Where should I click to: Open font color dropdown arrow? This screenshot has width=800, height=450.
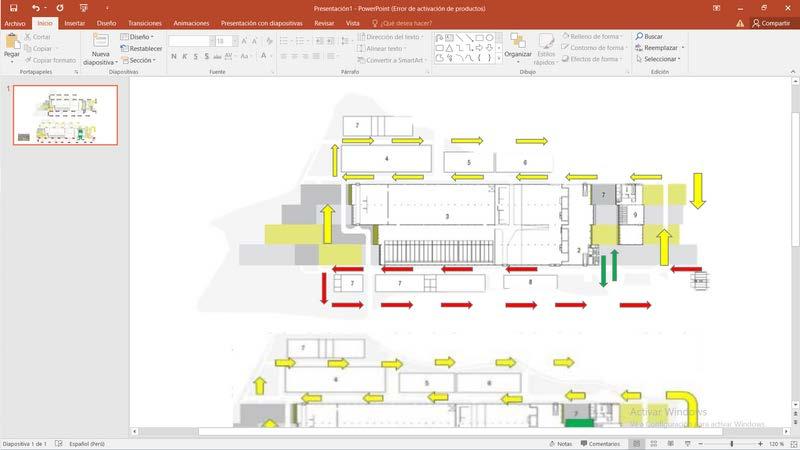(x=270, y=56)
